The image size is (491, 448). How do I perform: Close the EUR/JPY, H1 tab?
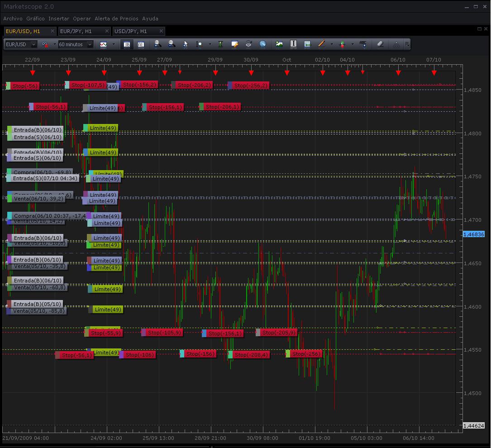pyautogui.click(x=107, y=31)
